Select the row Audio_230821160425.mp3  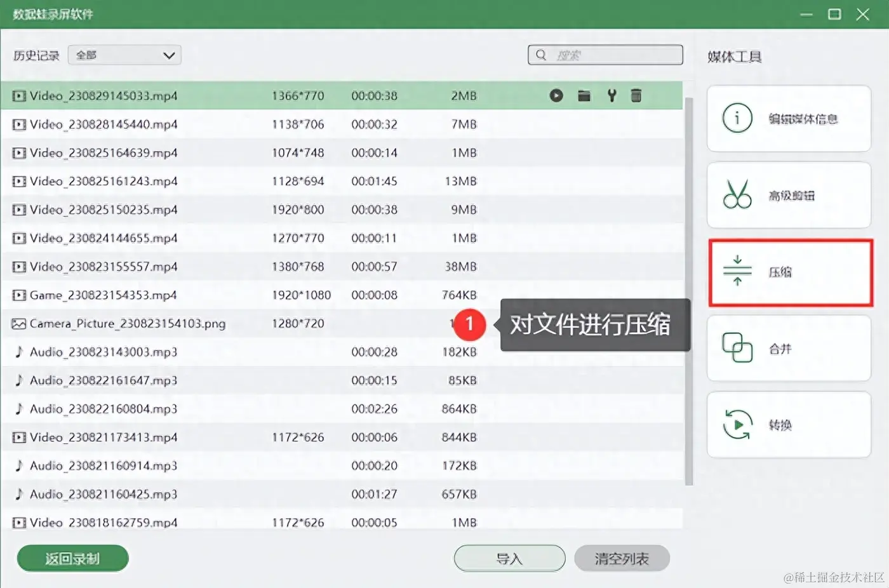342,494
